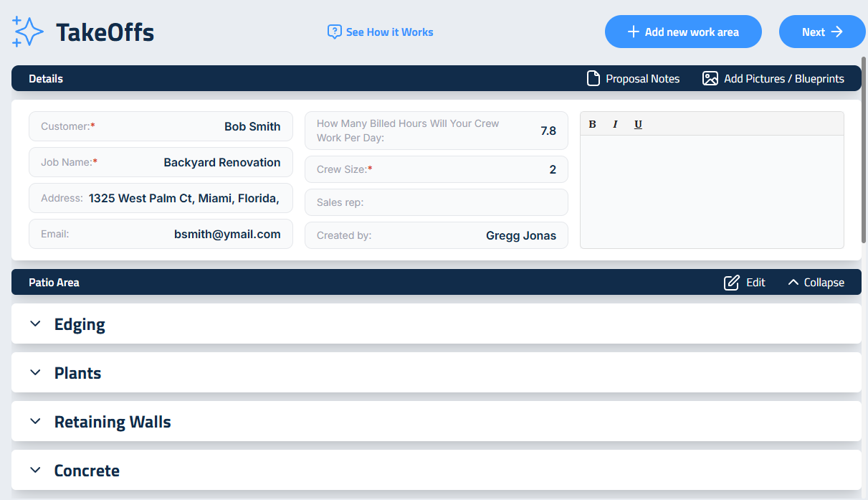The image size is (868, 500).
Task: Open the See How it Works link
Action: click(389, 32)
